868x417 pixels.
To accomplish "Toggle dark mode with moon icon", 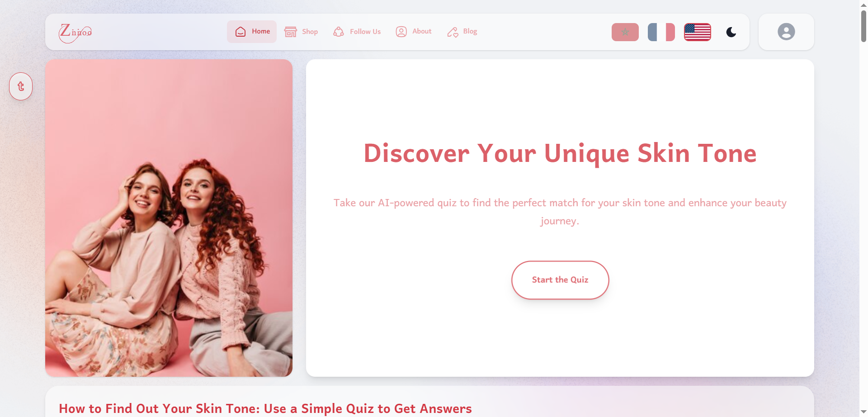I will click(731, 32).
